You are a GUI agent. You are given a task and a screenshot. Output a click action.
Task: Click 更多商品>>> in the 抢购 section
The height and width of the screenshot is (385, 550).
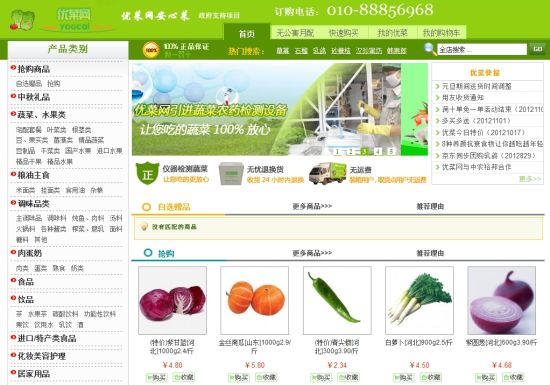pos(312,253)
